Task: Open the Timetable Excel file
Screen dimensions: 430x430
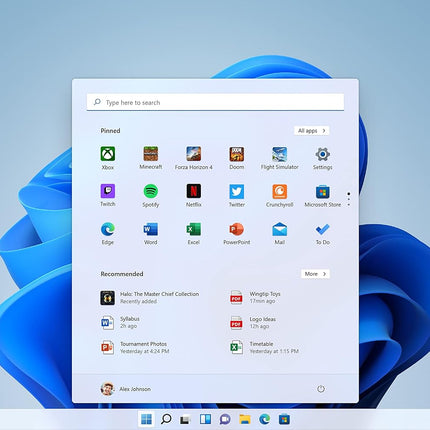Action: point(264,347)
